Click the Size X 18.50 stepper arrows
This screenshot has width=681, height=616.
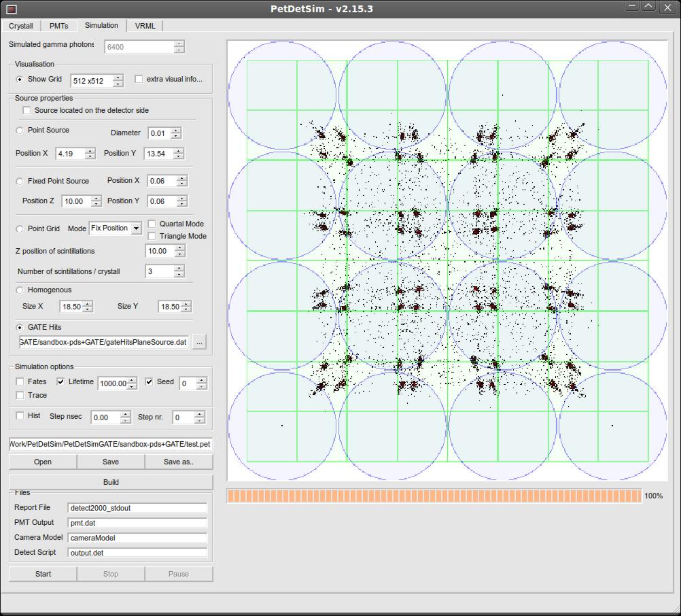point(87,307)
